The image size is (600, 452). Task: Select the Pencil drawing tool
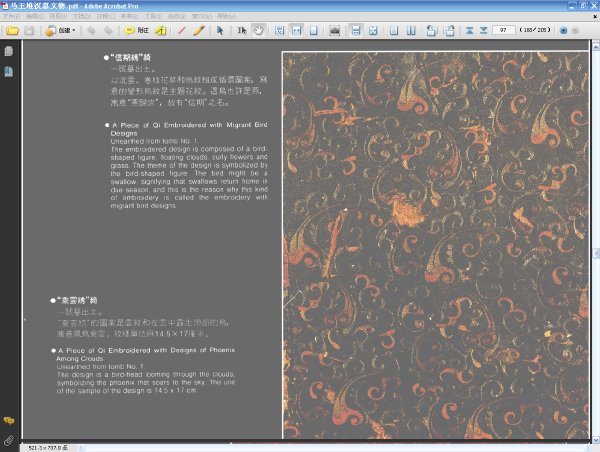click(199, 31)
